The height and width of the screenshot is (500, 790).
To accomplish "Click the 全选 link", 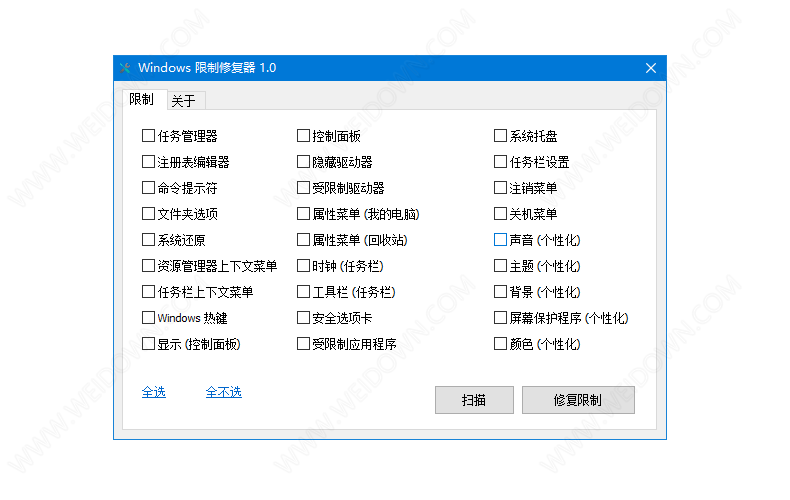I will click(x=154, y=392).
